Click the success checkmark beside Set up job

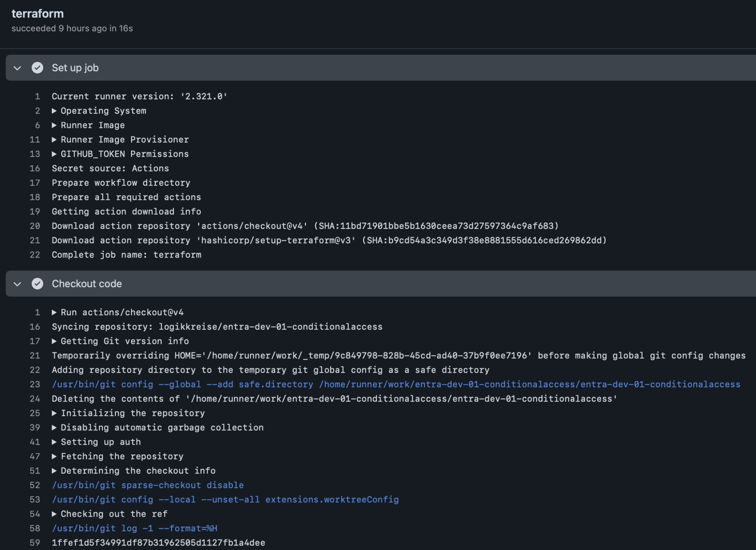(37, 68)
